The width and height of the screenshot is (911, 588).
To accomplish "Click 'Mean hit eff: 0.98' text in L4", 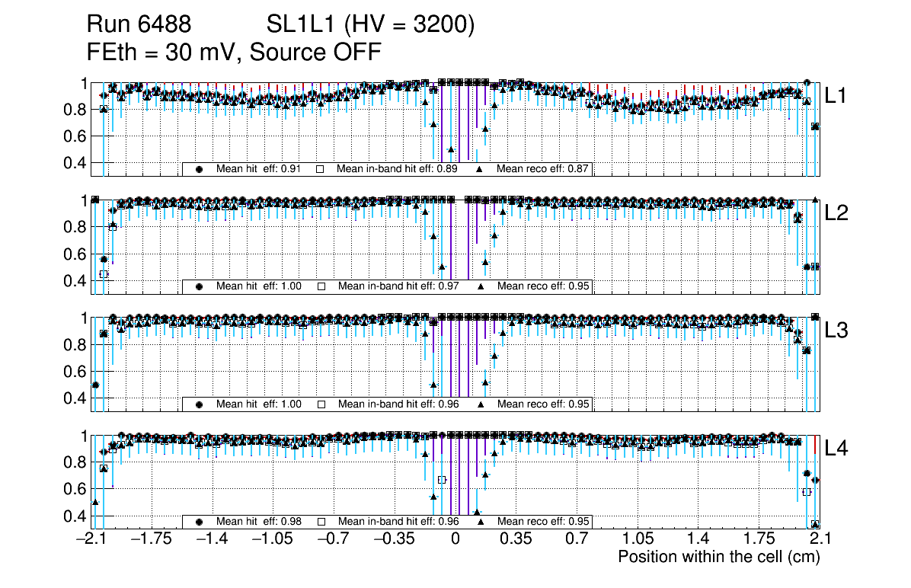I will tap(259, 522).
